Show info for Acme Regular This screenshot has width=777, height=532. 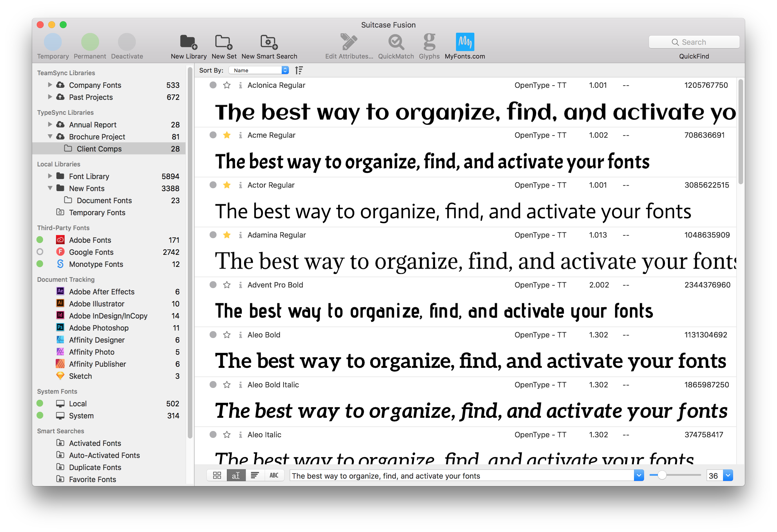coord(240,135)
